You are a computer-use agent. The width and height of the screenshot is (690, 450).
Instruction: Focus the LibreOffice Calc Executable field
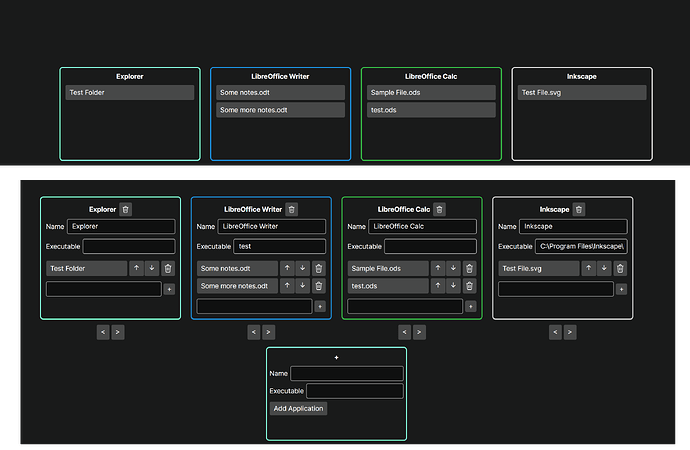pos(430,246)
